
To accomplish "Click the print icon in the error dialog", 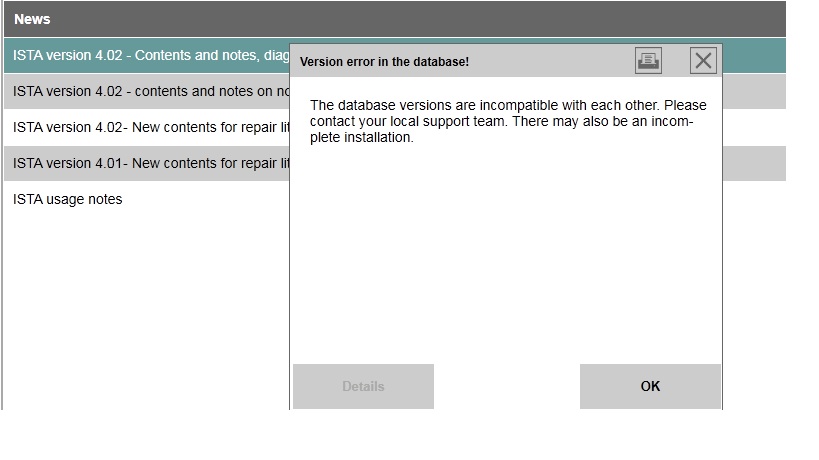I will tap(648, 61).
